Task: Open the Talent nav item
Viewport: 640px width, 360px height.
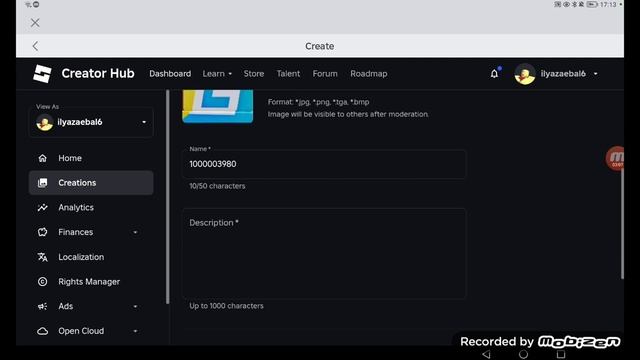Action: (288, 74)
